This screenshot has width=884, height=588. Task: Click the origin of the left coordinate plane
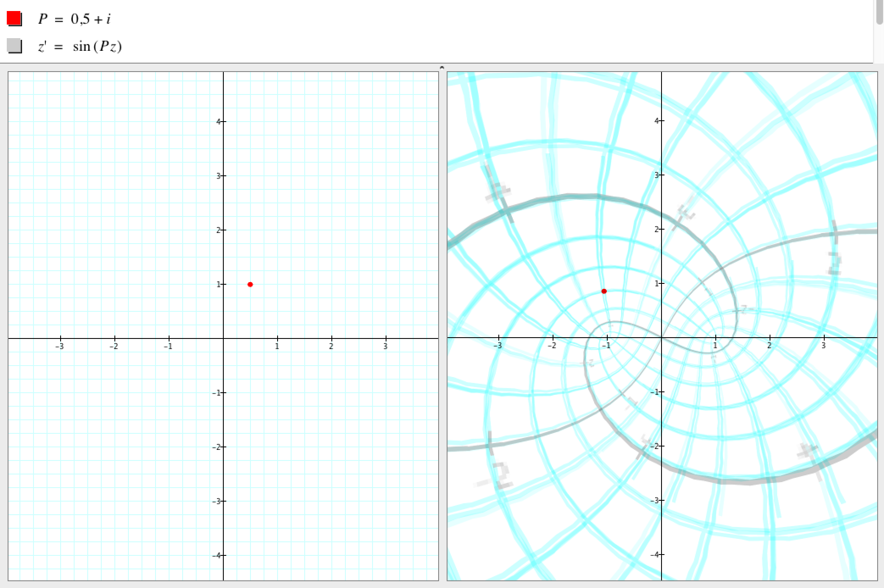click(223, 338)
